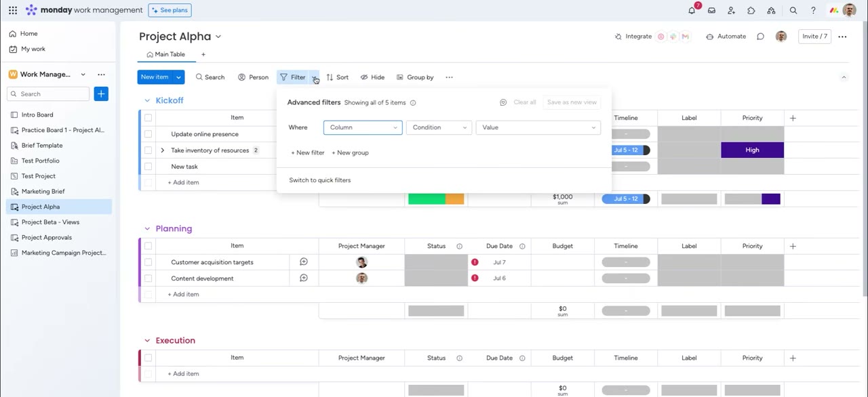This screenshot has width=868, height=397.
Task: Click the feedback icon near Clear all
Action: coord(503,102)
